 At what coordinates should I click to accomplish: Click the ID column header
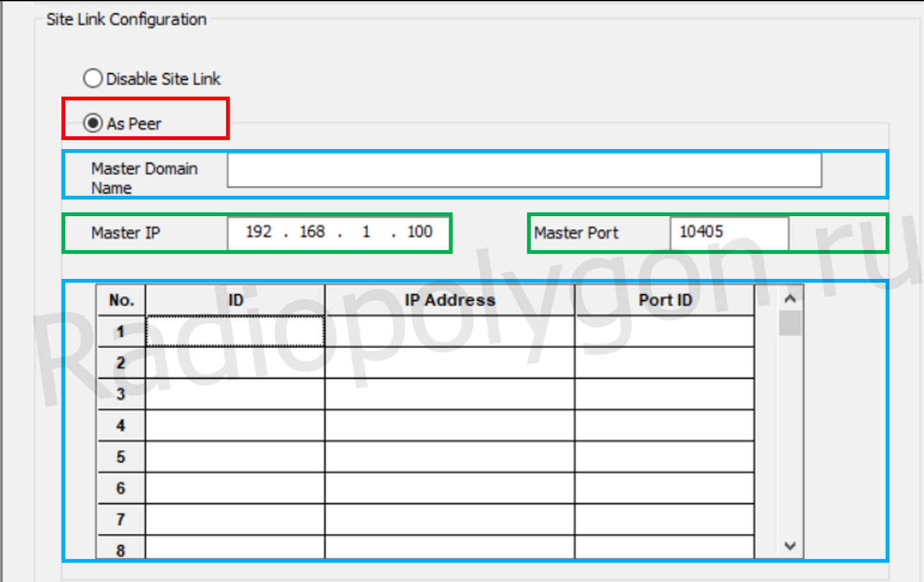(x=235, y=300)
